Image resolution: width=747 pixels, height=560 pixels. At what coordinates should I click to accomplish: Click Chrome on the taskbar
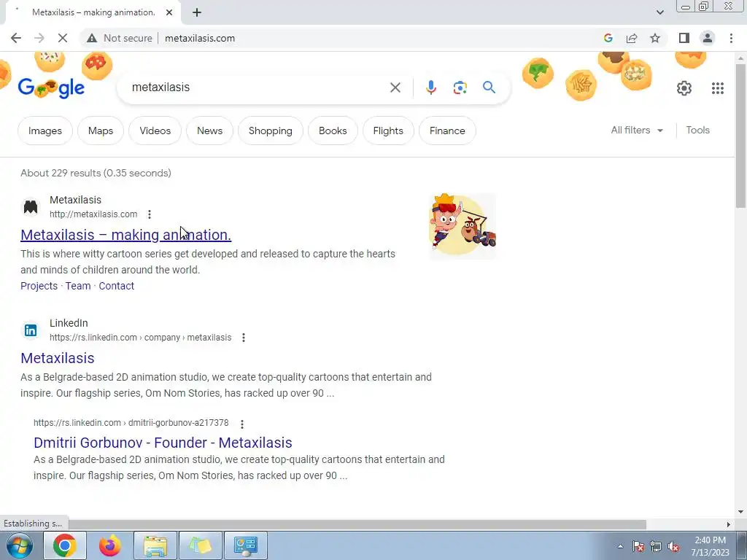click(x=65, y=545)
